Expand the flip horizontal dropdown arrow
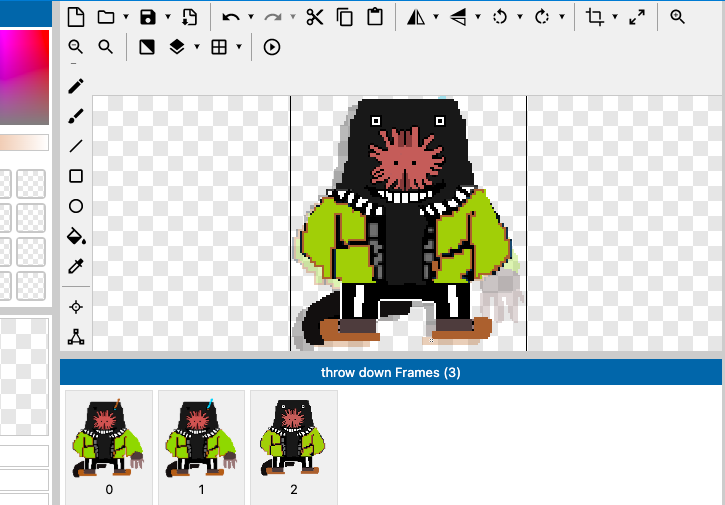Viewport: 725px width, 505px height. coord(436,17)
